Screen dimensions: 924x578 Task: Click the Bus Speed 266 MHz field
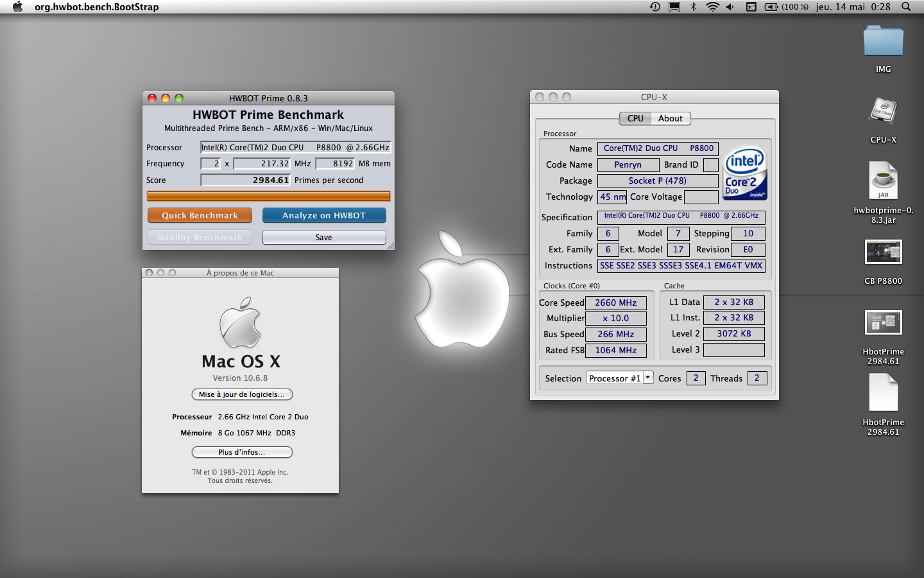pyautogui.click(x=615, y=334)
